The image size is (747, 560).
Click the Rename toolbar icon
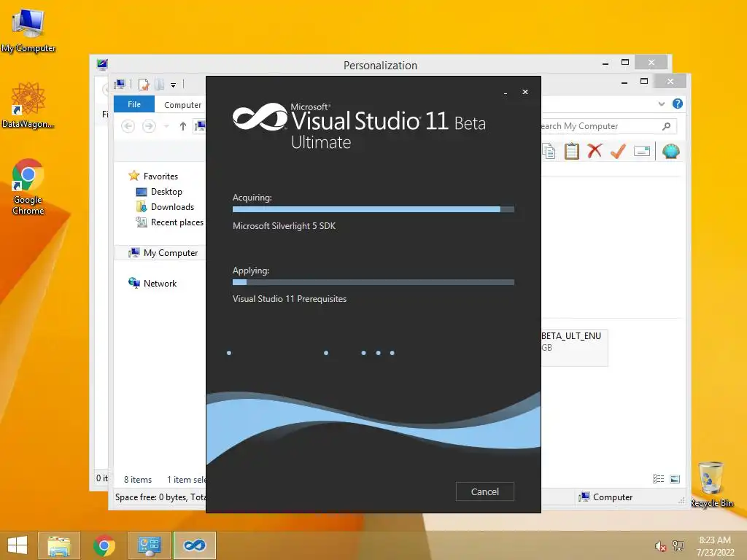(x=642, y=152)
